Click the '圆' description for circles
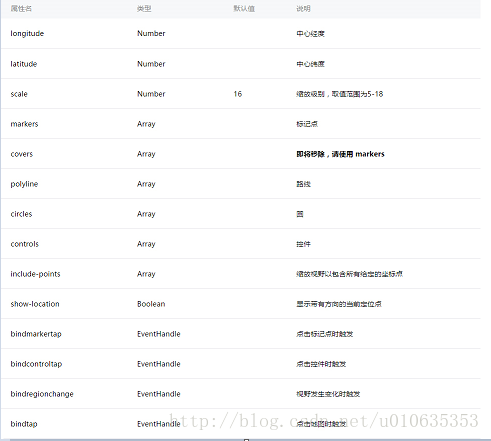The width and height of the screenshot is (491, 441). [x=300, y=214]
